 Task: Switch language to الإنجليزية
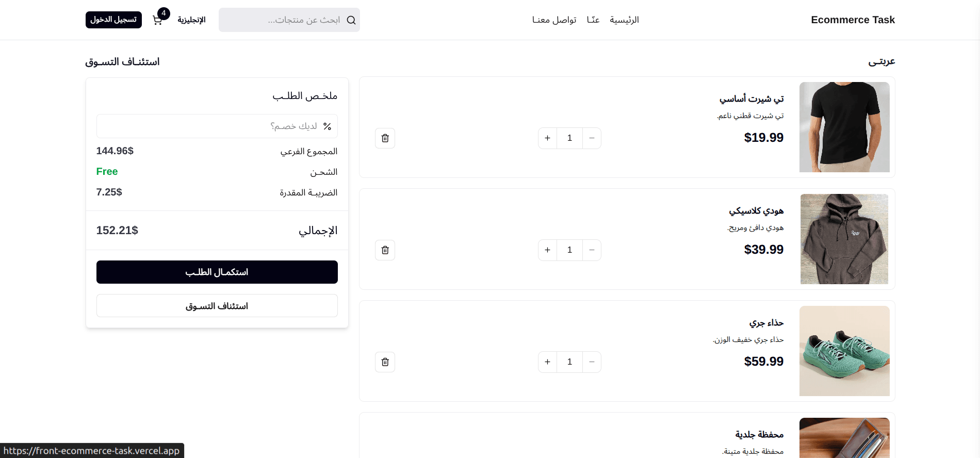[191, 20]
